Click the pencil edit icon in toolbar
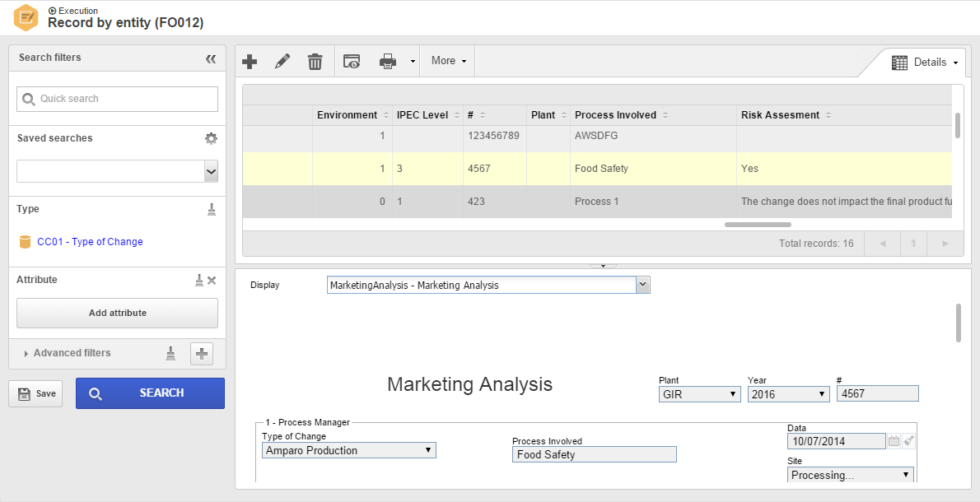 point(282,61)
